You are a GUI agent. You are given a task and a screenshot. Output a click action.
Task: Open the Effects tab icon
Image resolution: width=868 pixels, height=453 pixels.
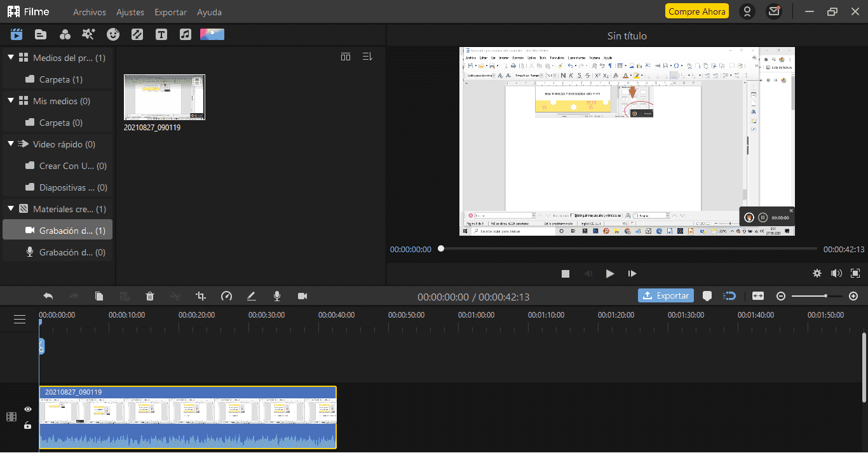point(65,34)
